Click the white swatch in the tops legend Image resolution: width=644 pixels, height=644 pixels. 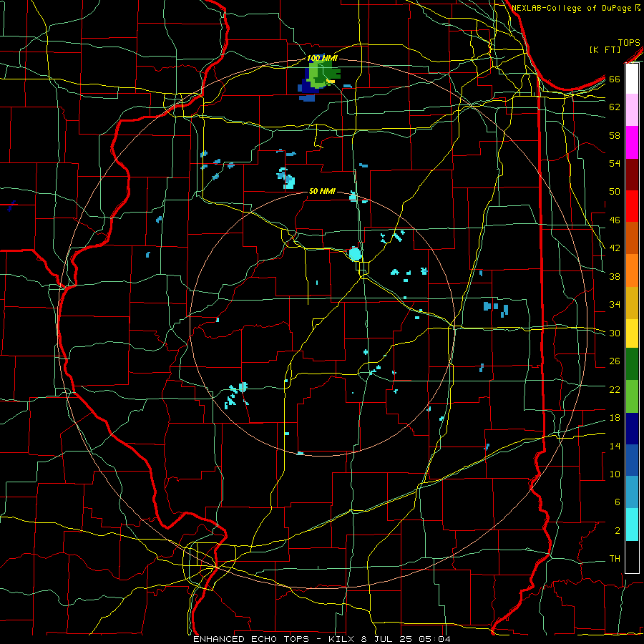point(632,79)
